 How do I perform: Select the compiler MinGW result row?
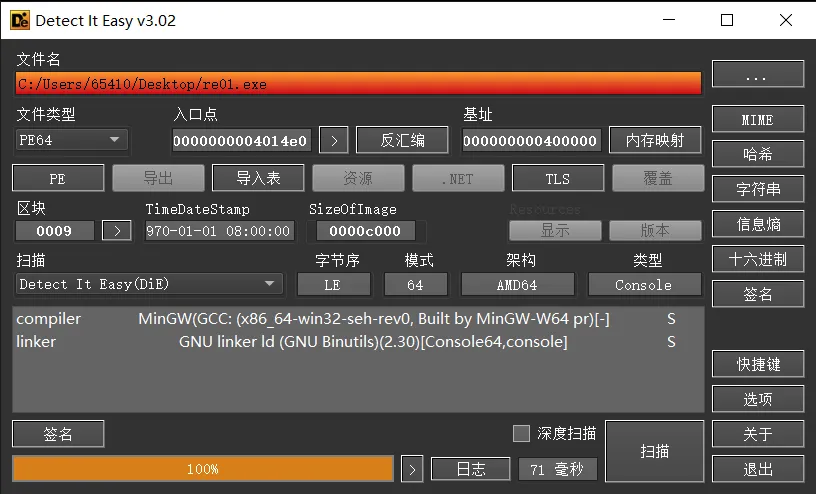pyautogui.click(x=358, y=319)
